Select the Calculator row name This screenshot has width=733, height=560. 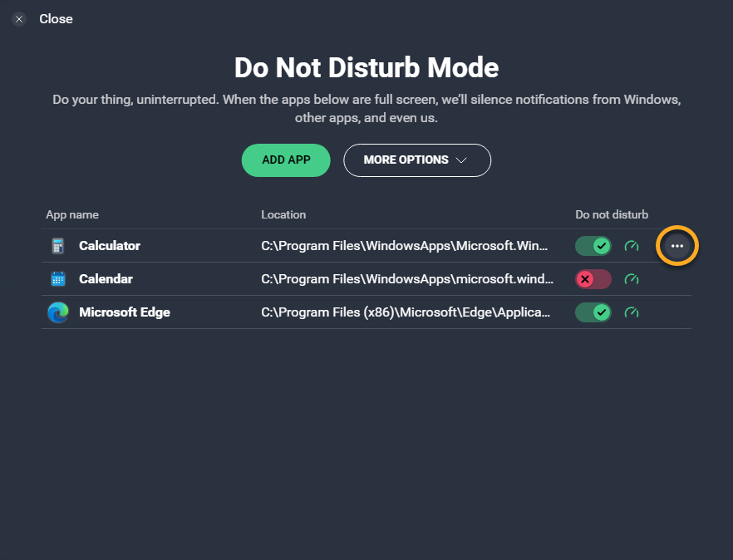pyautogui.click(x=110, y=246)
